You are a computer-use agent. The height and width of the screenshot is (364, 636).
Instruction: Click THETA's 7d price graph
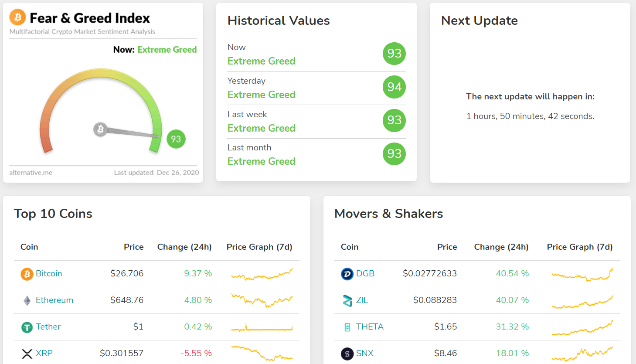pyautogui.click(x=582, y=328)
